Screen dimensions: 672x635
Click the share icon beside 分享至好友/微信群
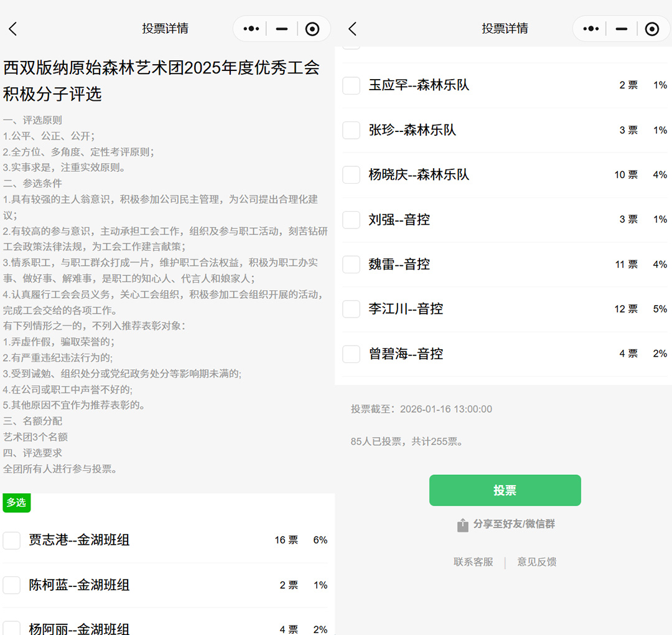[x=462, y=525]
